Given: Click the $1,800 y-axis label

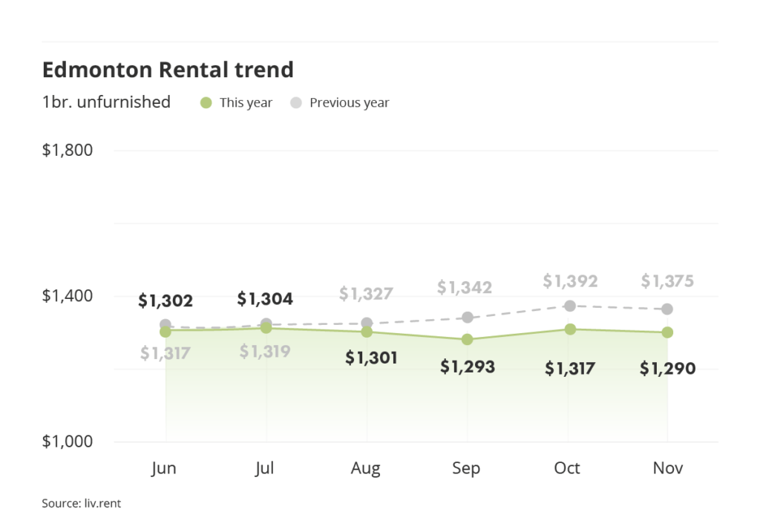Looking at the screenshot, I should 68,150.
